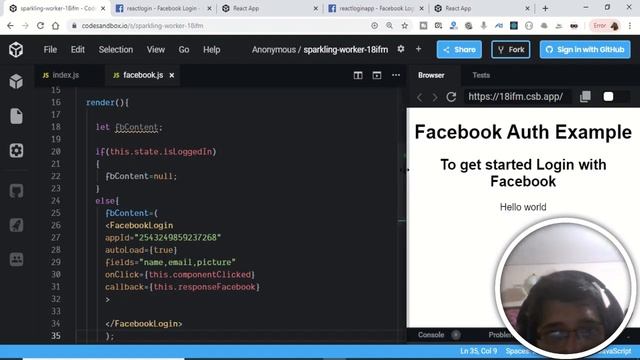Click Ln 35, Col 9 in status bar
The image size is (640, 360).
point(479,351)
